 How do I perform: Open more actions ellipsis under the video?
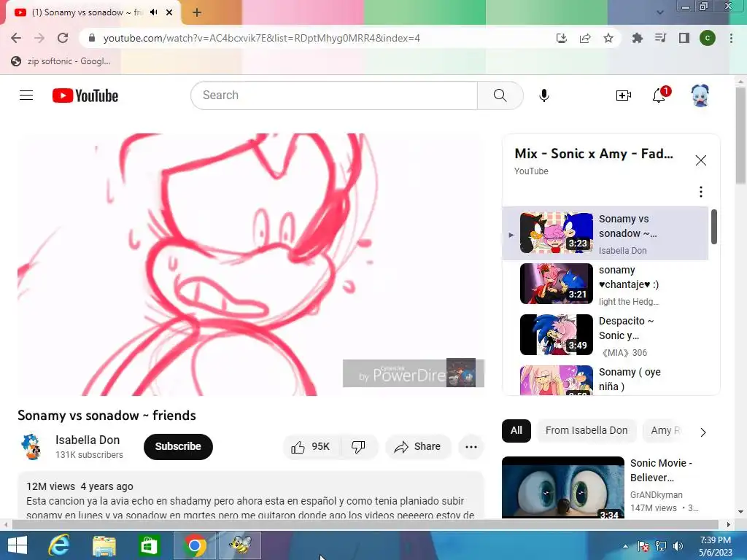(471, 447)
